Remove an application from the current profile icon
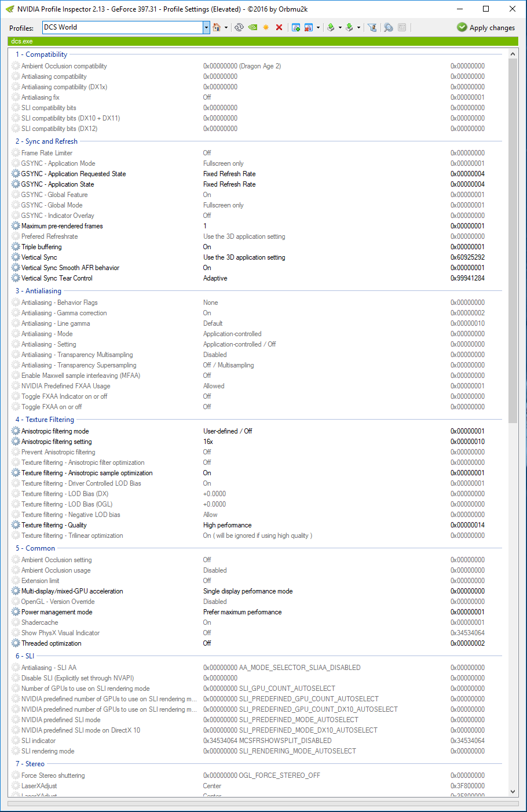 pos(309,27)
